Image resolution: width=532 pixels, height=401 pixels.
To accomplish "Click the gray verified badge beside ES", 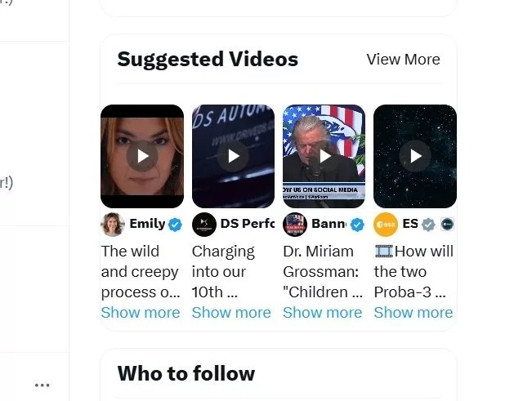I will point(428,224).
